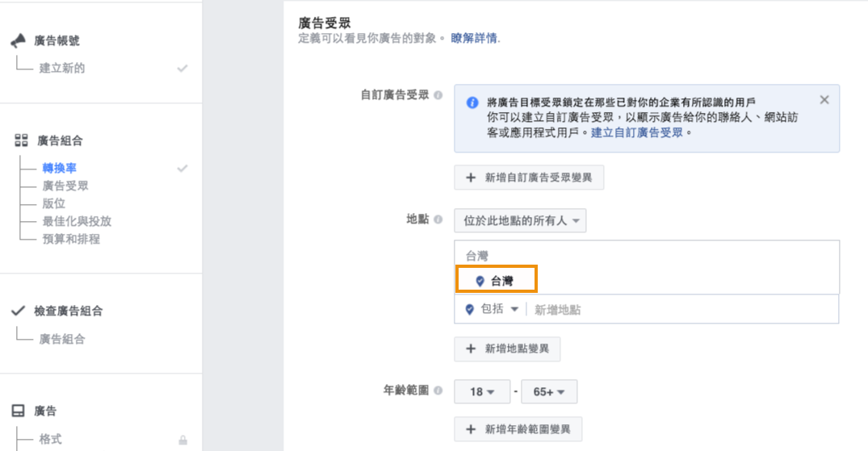Click the info icon next to 年齡範圍

click(438, 391)
